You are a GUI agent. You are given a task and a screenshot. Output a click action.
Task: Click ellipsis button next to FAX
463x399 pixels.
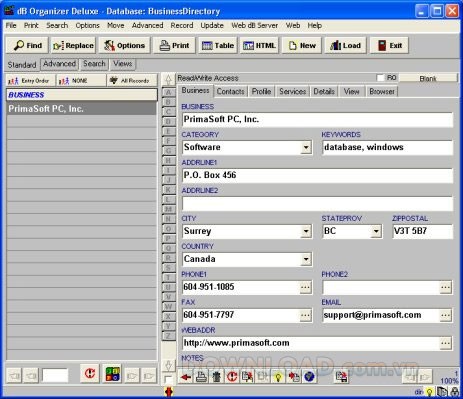click(306, 315)
